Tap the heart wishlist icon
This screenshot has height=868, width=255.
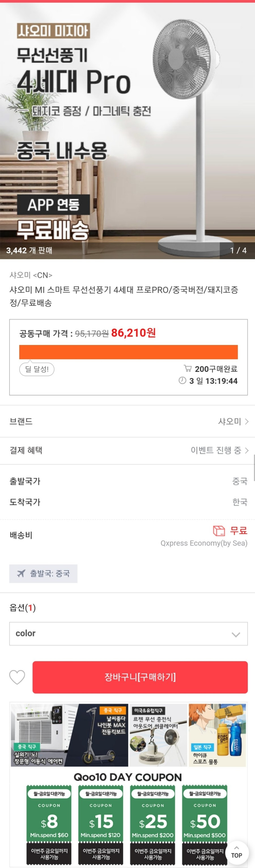(x=17, y=677)
